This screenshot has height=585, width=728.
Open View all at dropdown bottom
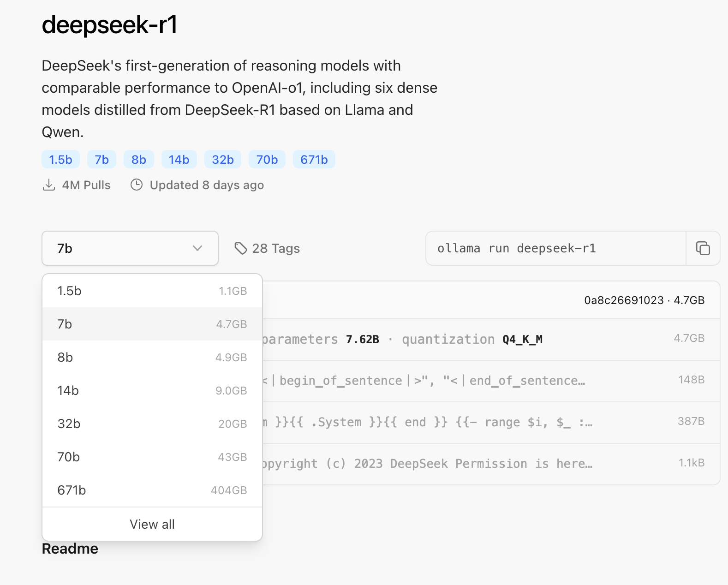point(152,524)
